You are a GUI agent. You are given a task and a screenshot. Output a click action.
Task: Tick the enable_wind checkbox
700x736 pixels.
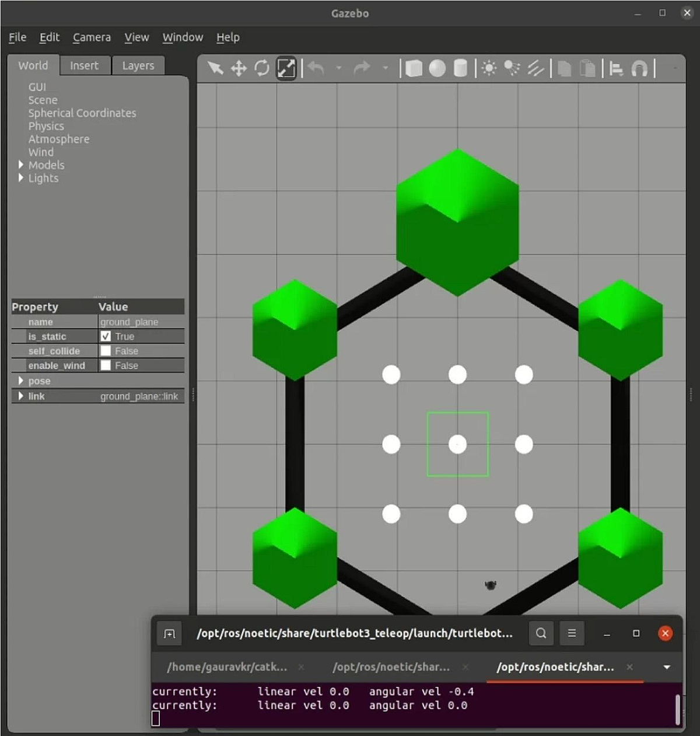coord(106,365)
